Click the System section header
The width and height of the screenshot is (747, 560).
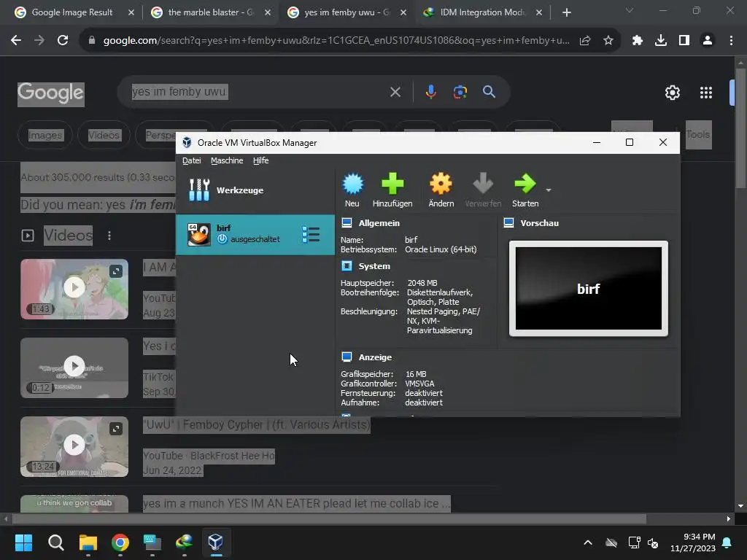pyautogui.click(x=374, y=266)
